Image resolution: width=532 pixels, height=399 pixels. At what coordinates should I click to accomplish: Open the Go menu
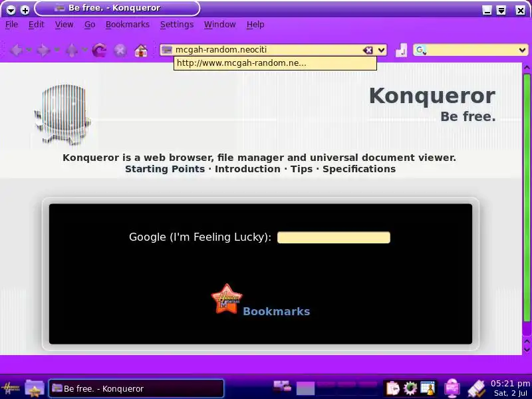tap(90, 25)
